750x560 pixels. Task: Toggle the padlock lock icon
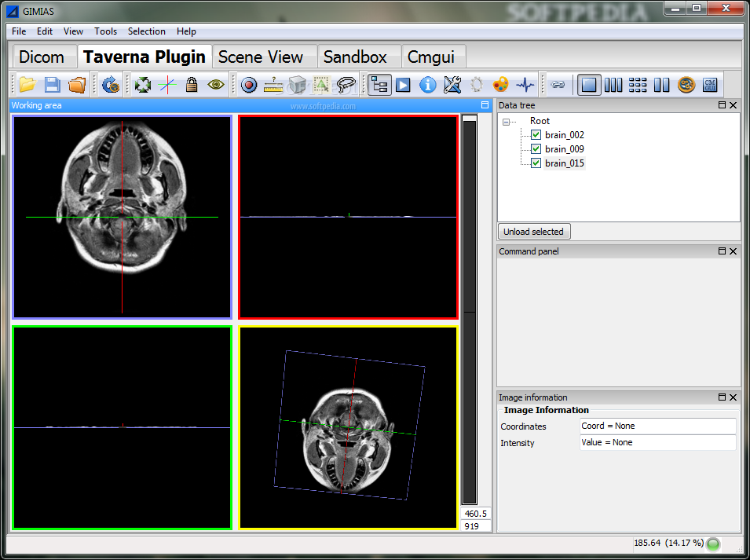pos(192,85)
